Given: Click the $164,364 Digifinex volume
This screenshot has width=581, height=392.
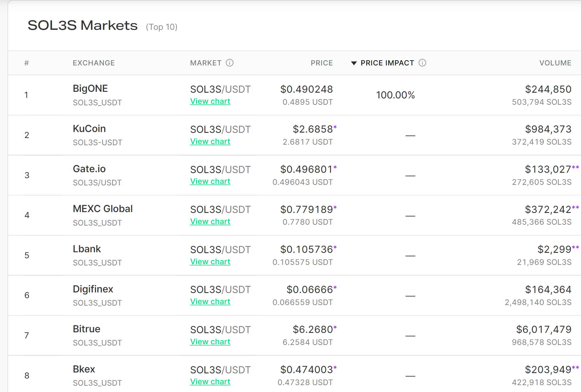Looking at the screenshot, I should coord(548,290).
